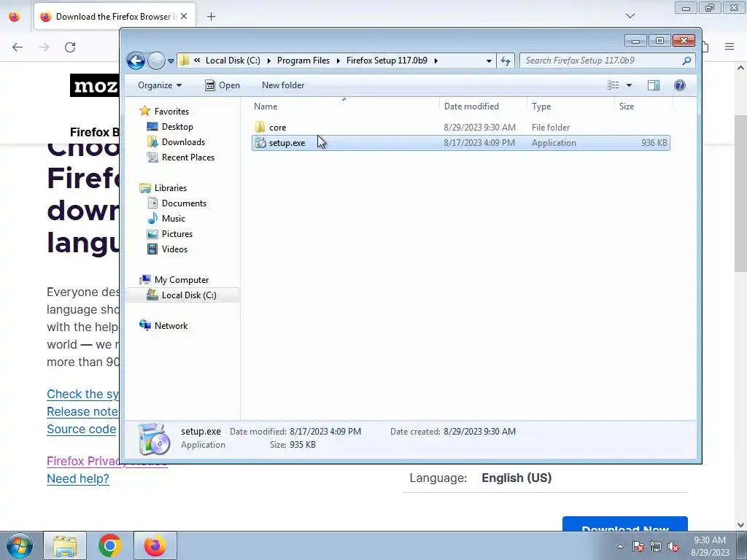Close the Download the Firefox Browser tab
747x560 pixels.
click(x=184, y=16)
